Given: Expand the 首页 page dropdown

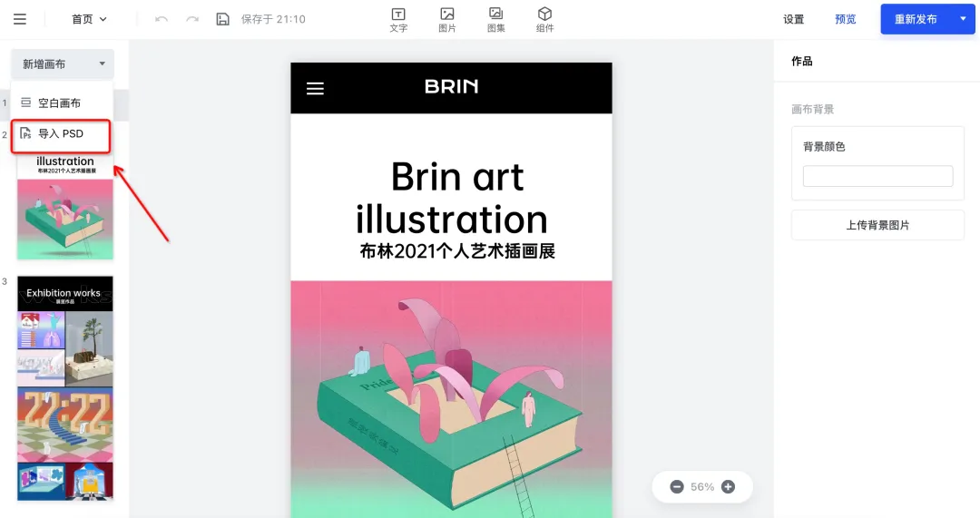Looking at the screenshot, I should pyautogui.click(x=89, y=19).
